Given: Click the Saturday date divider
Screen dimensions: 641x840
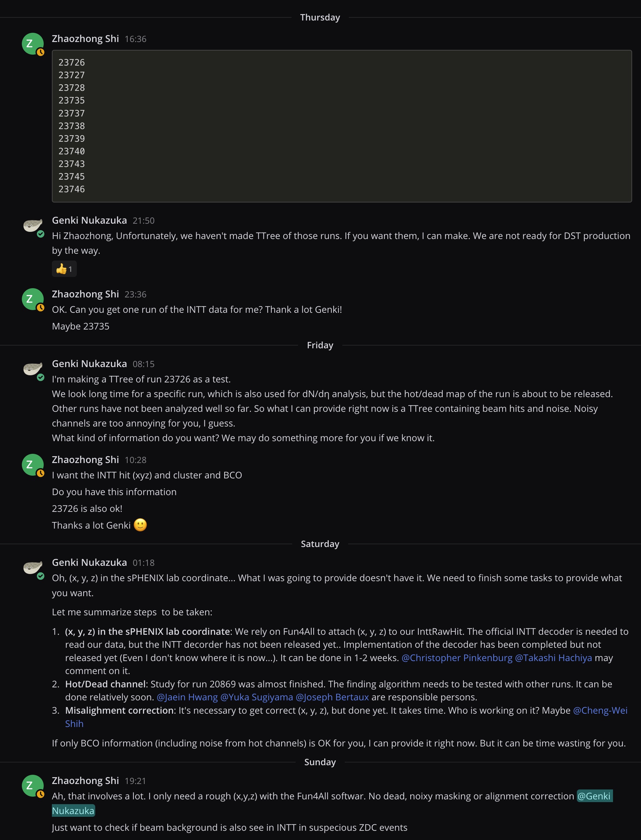Looking at the screenshot, I should pos(320,544).
